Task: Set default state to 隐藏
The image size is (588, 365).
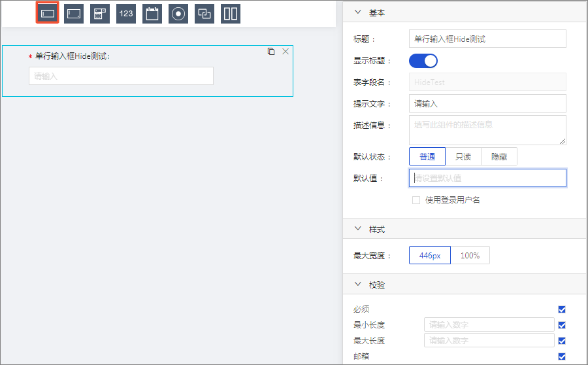Action: tap(499, 156)
